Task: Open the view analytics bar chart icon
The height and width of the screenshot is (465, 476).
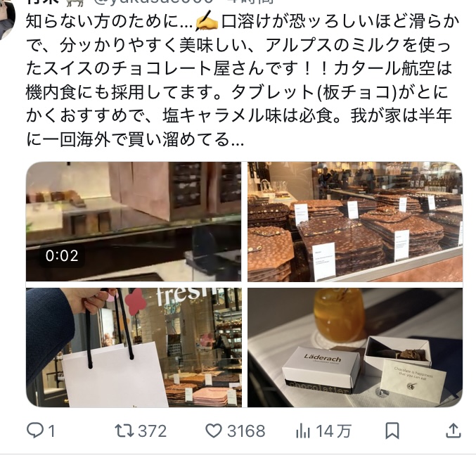Action: click(x=302, y=431)
